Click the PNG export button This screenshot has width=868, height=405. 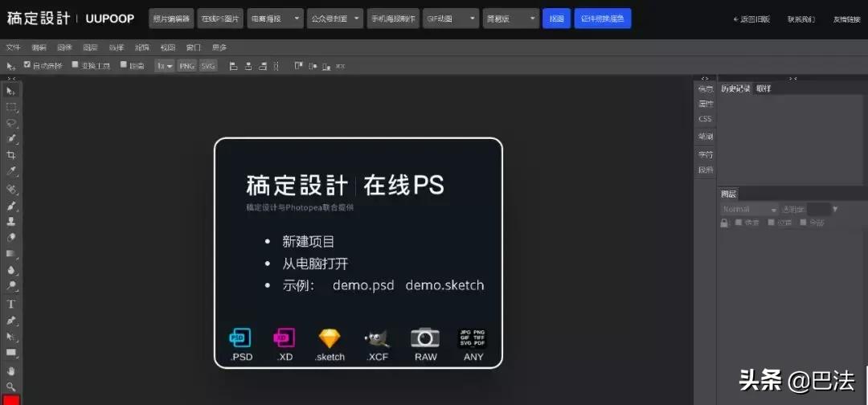coord(187,66)
